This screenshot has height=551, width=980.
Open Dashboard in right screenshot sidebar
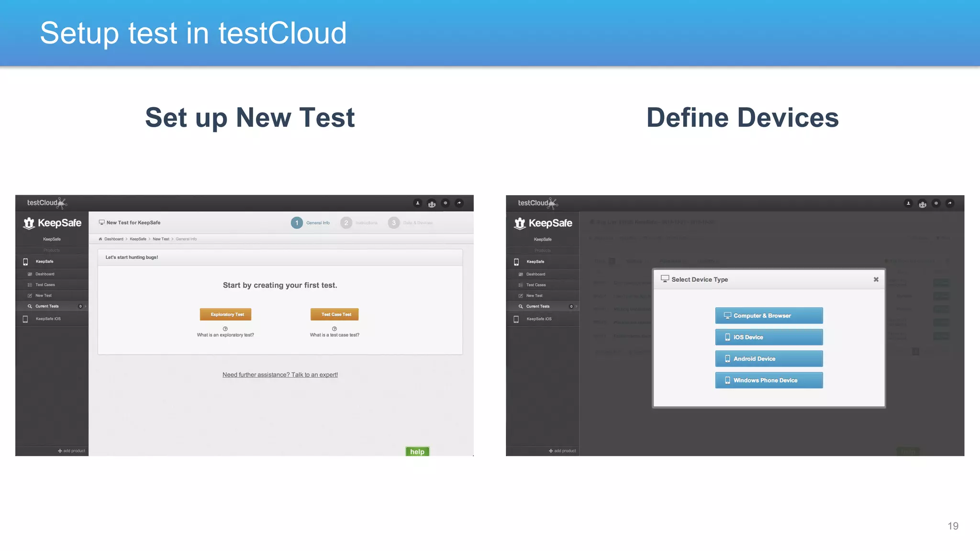(543, 274)
